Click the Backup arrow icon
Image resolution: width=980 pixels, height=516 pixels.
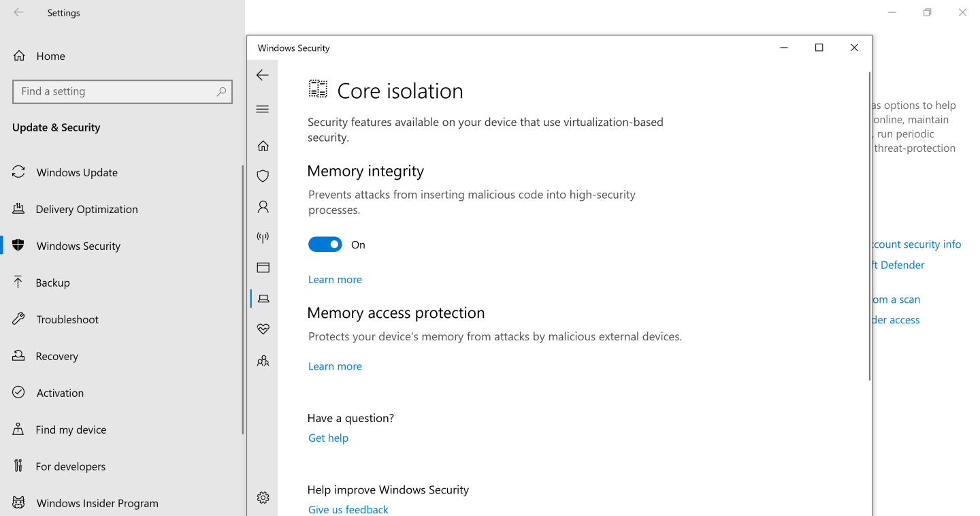pyautogui.click(x=19, y=283)
